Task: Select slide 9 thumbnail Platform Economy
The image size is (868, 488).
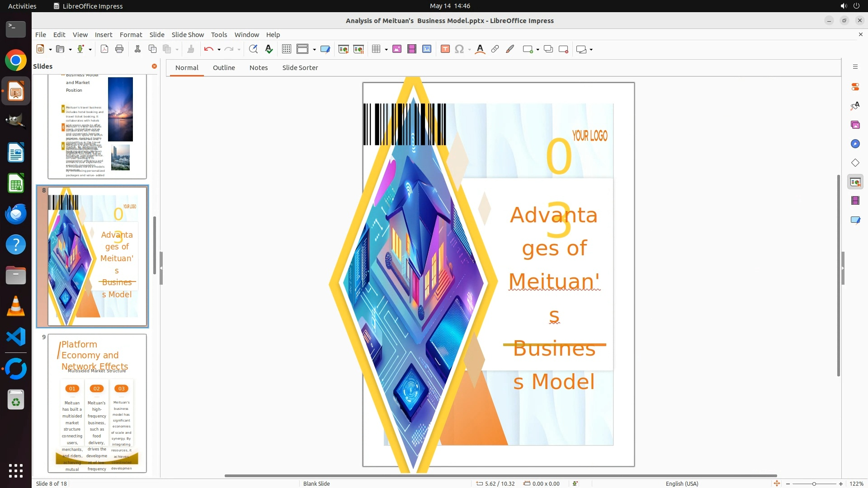Action: tap(97, 403)
